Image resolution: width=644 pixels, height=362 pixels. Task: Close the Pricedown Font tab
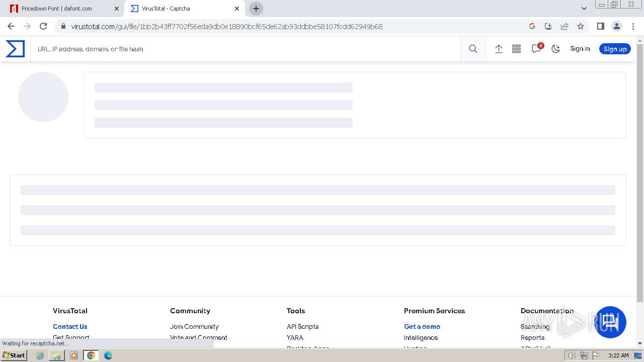(117, 9)
